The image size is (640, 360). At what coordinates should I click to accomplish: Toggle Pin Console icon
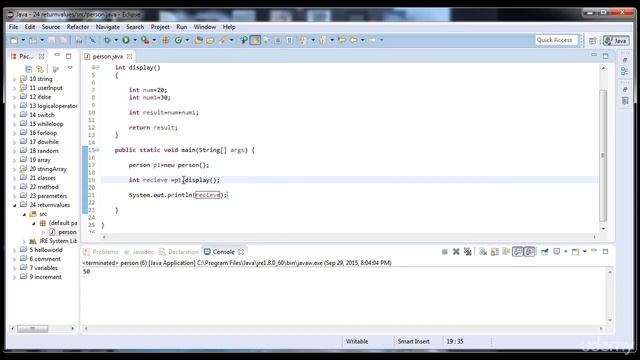click(545, 252)
